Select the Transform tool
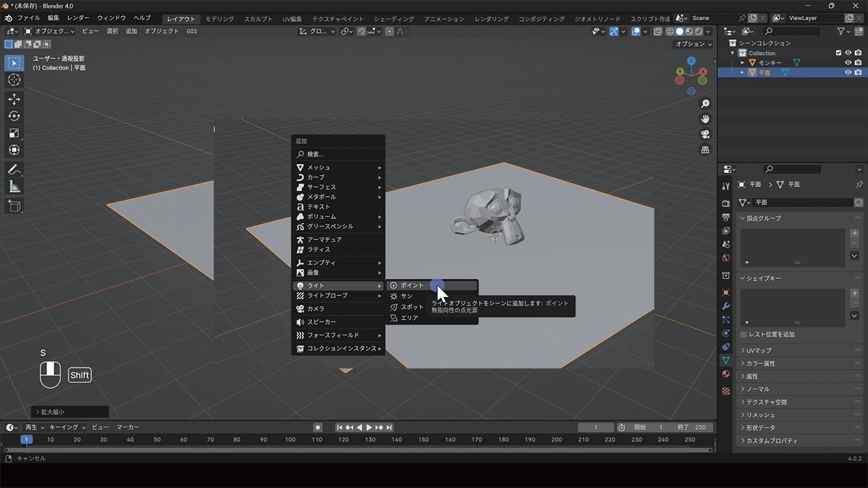The width and height of the screenshot is (868, 488). point(14,150)
